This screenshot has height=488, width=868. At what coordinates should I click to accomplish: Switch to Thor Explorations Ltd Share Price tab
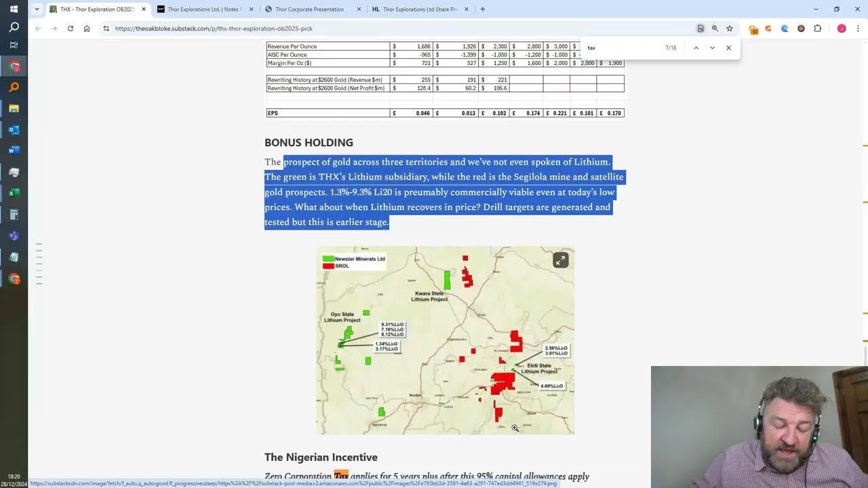pyautogui.click(x=420, y=9)
